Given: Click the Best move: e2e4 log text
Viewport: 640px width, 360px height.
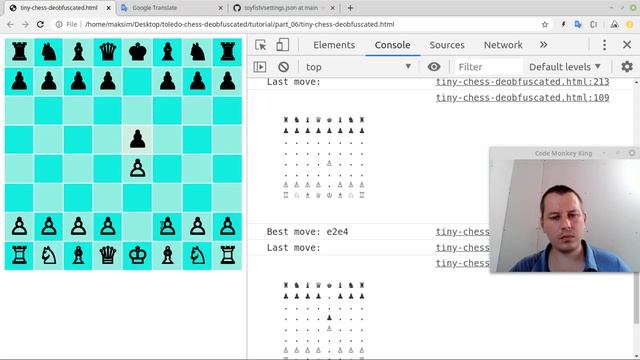Looking at the screenshot, I should pos(307,231).
